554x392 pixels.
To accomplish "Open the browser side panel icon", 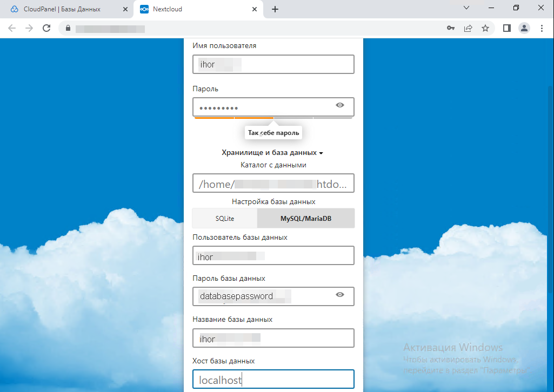I will (x=507, y=28).
